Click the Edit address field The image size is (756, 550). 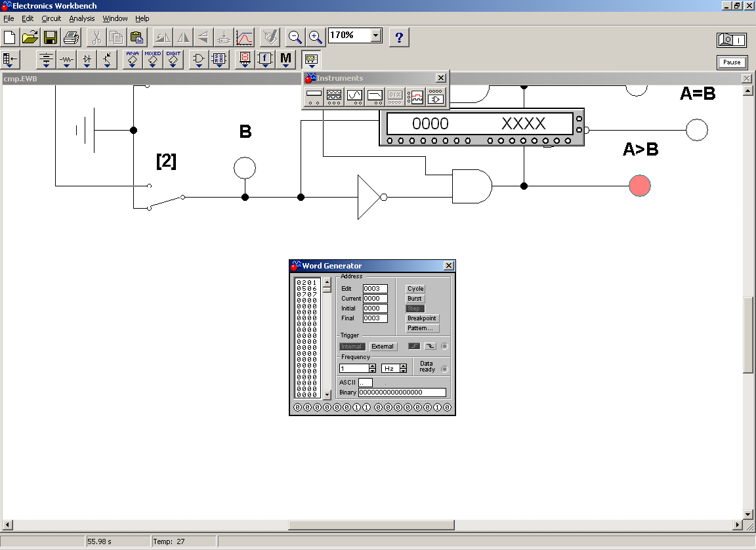coord(375,289)
